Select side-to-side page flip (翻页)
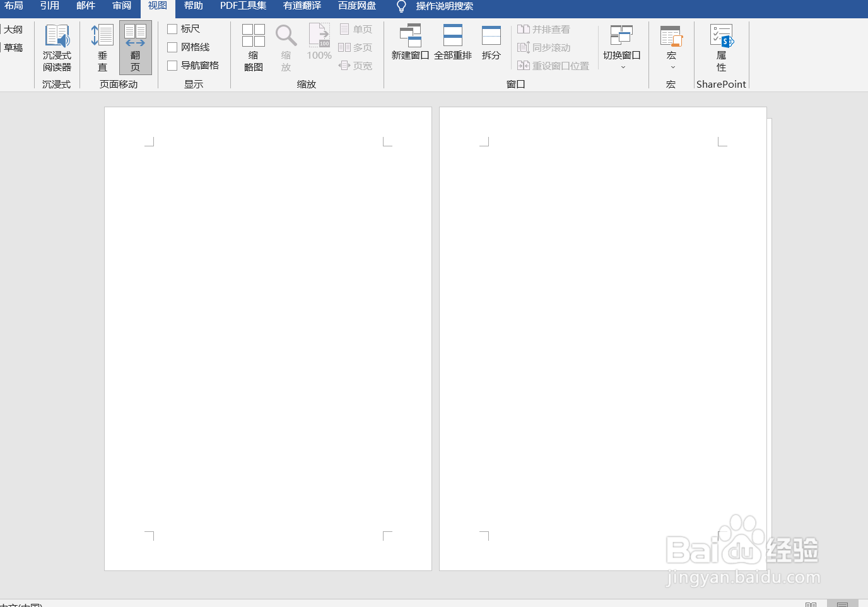The image size is (868, 607). (135, 48)
